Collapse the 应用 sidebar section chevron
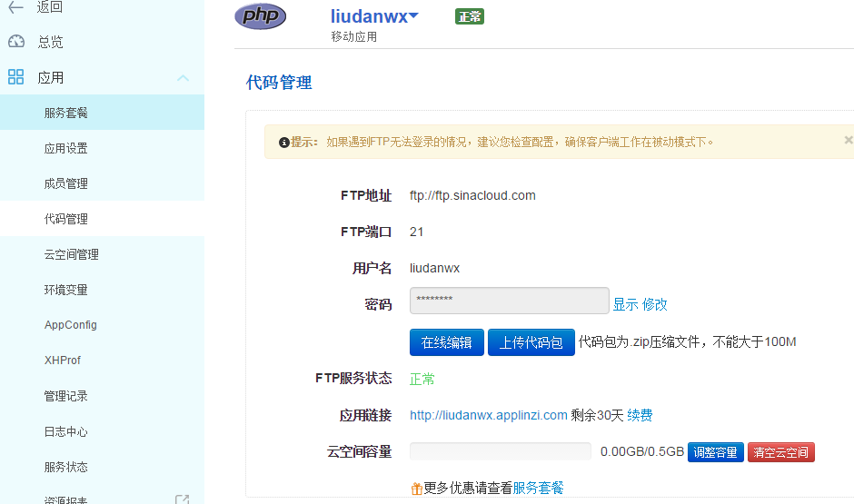Screen dimensions: 854x504 point(183,78)
